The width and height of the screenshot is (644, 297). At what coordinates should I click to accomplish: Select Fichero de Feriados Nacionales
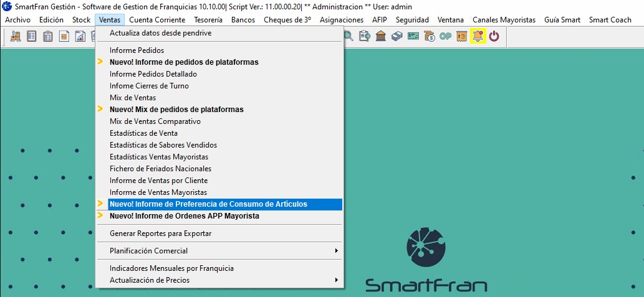(219, 169)
